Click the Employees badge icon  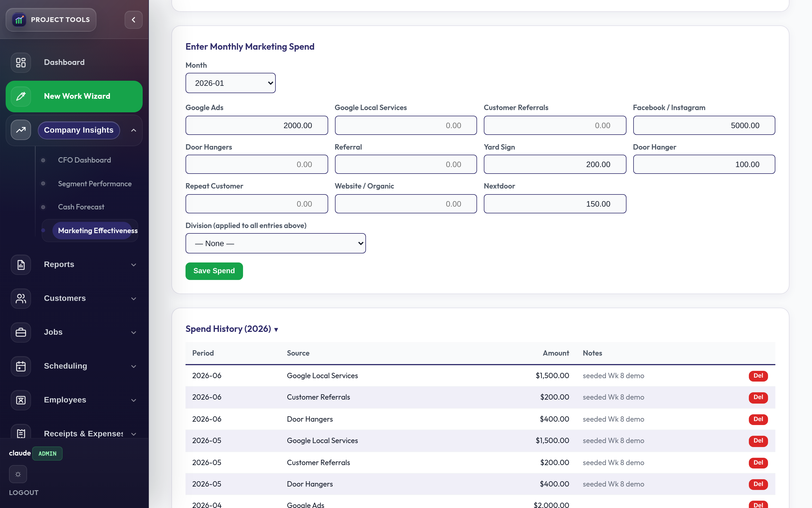(21, 400)
